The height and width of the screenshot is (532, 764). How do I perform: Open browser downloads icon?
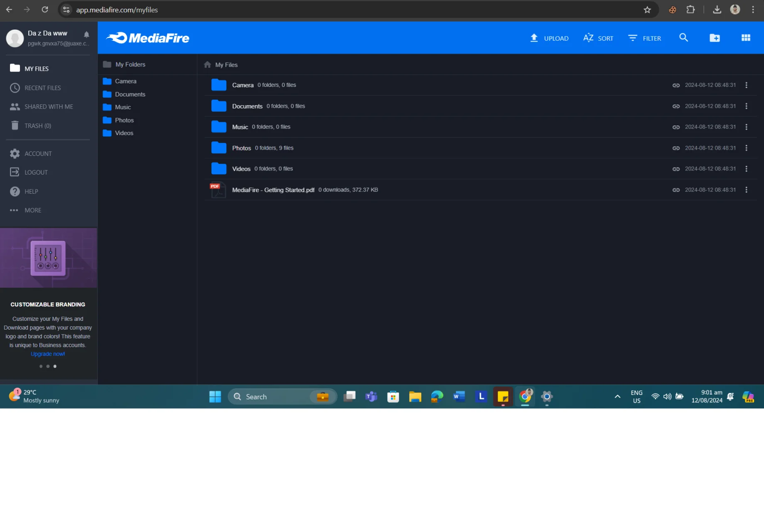point(717,10)
